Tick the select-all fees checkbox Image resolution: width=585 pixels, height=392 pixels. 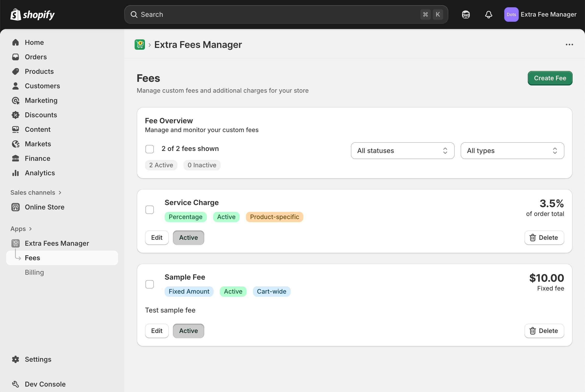pos(150,149)
